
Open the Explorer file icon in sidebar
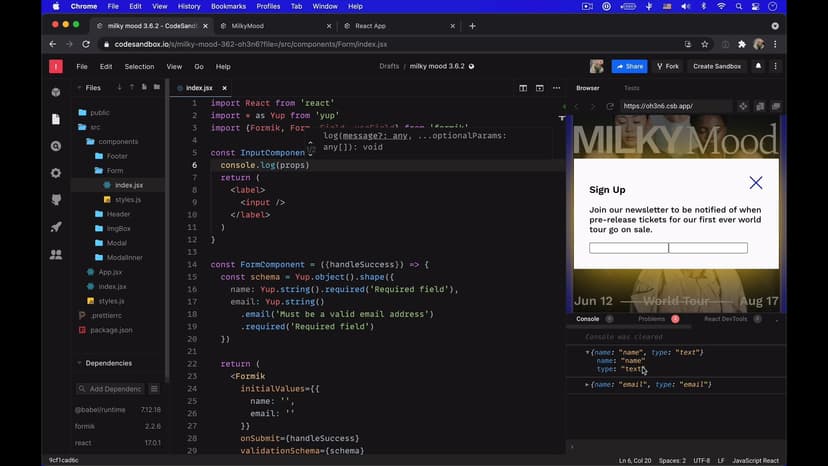[x=56, y=119]
